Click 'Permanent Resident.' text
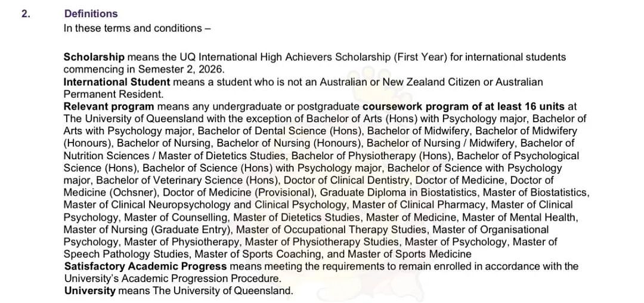This screenshot has height=303, width=644. (113, 94)
